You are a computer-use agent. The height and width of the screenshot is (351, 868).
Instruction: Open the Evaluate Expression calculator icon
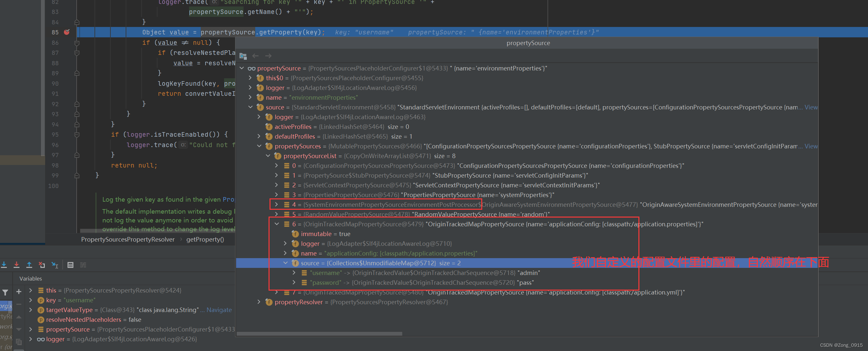(70, 265)
